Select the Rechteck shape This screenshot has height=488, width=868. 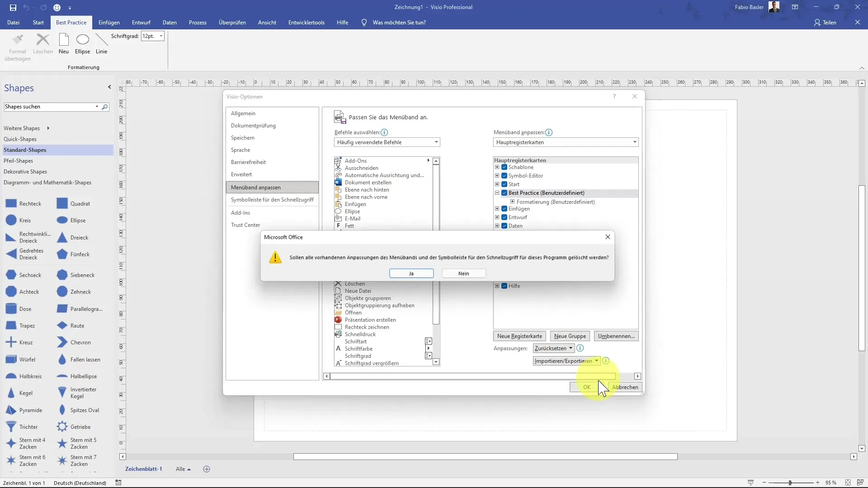(24, 204)
